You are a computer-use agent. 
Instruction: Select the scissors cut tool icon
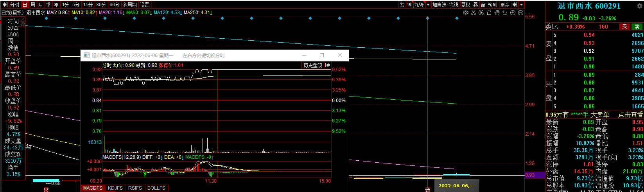point(474,13)
